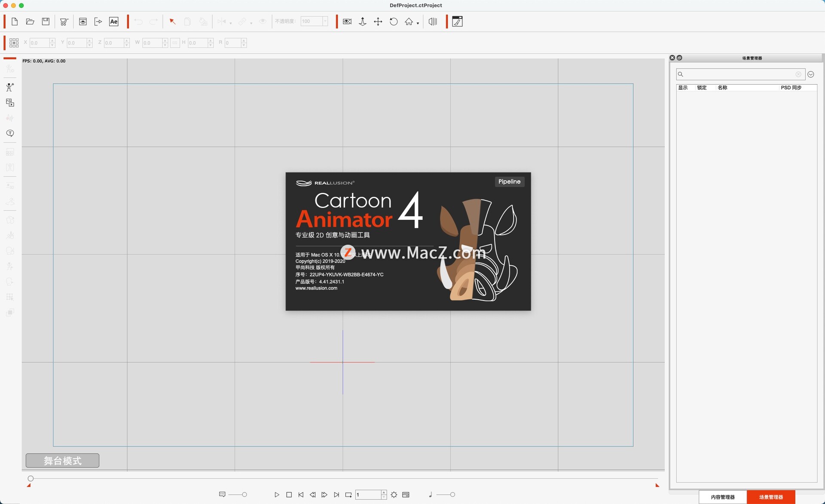Image resolution: width=825 pixels, height=504 pixels.
Task: Open the content store shopping cart icon
Action: pyautogui.click(x=64, y=21)
